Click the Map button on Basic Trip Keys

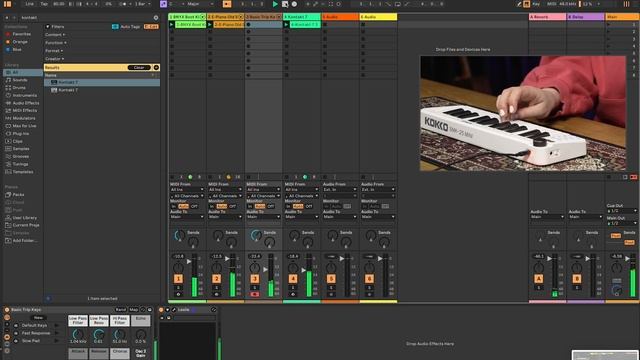coord(133,310)
